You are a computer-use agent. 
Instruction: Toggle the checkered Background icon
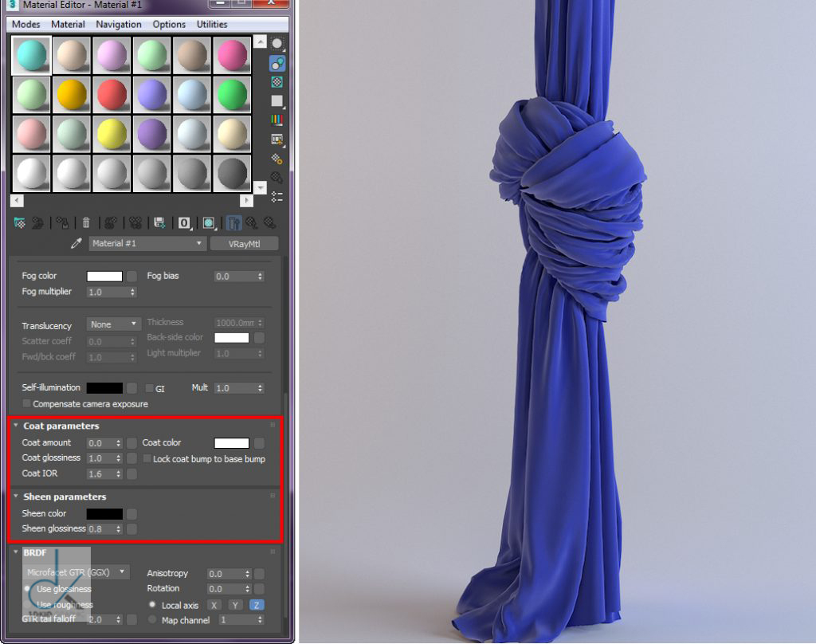277,82
